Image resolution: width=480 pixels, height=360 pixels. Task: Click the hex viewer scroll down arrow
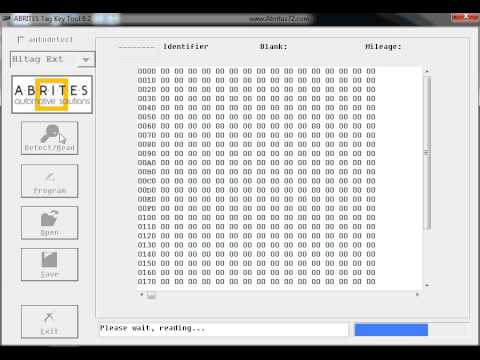[427, 286]
